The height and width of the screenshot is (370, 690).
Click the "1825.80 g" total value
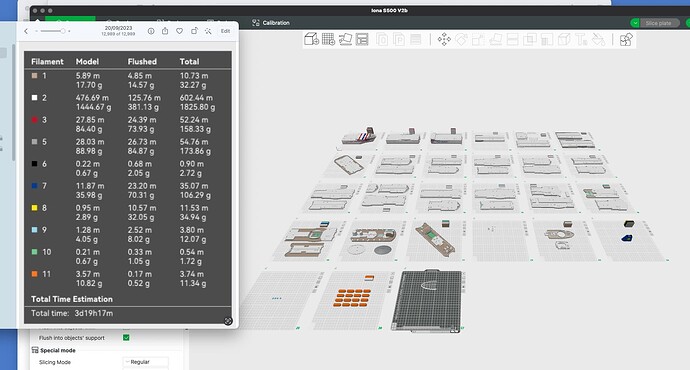tap(197, 107)
